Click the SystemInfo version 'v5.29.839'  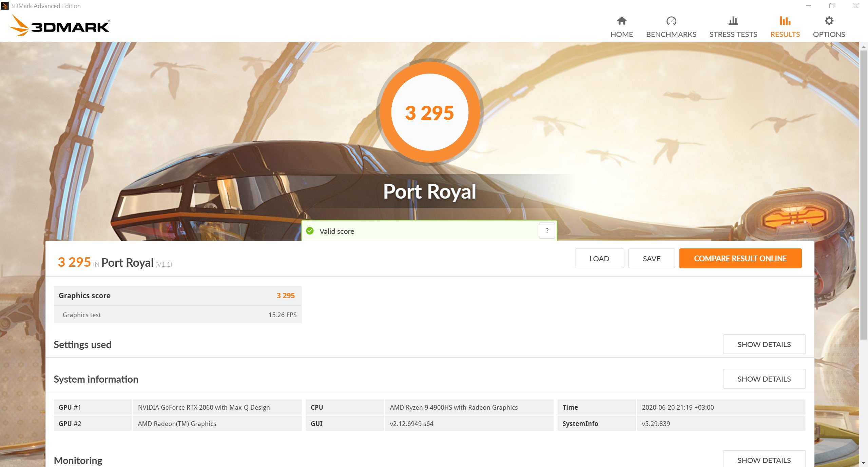[x=656, y=424]
